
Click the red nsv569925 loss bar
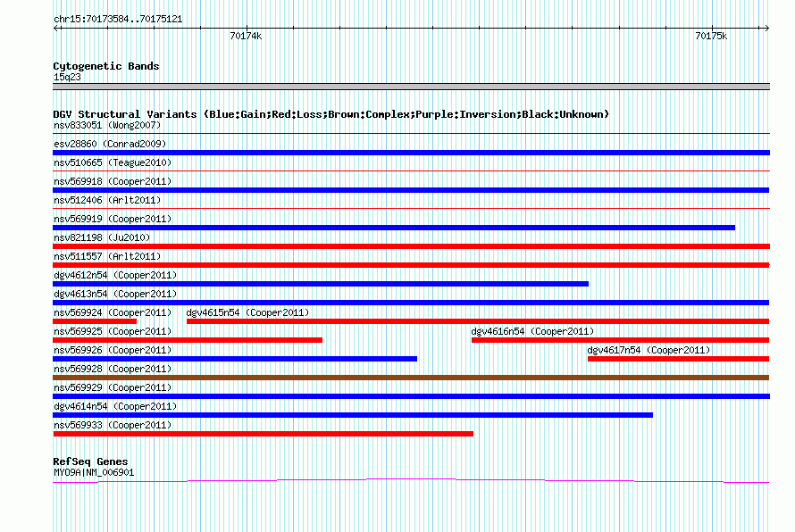point(188,340)
